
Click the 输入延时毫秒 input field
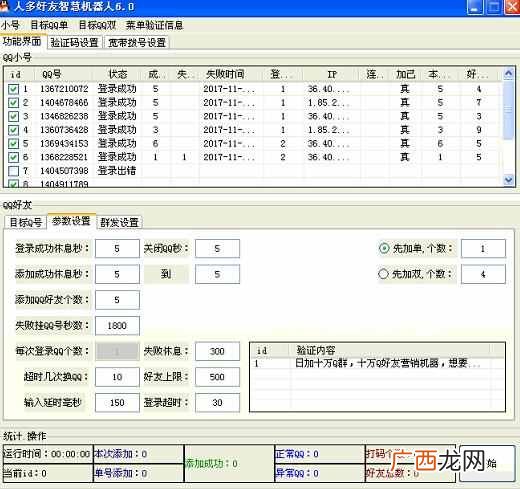tap(117, 403)
